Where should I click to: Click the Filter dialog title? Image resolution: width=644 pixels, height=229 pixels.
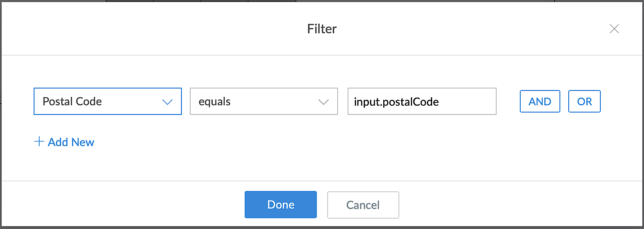point(322,29)
